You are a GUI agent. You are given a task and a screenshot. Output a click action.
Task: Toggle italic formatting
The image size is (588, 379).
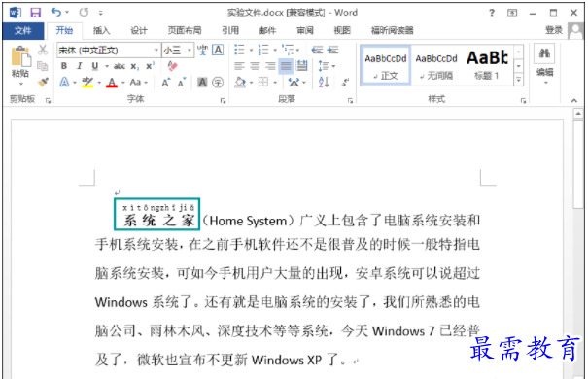(79, 66)
